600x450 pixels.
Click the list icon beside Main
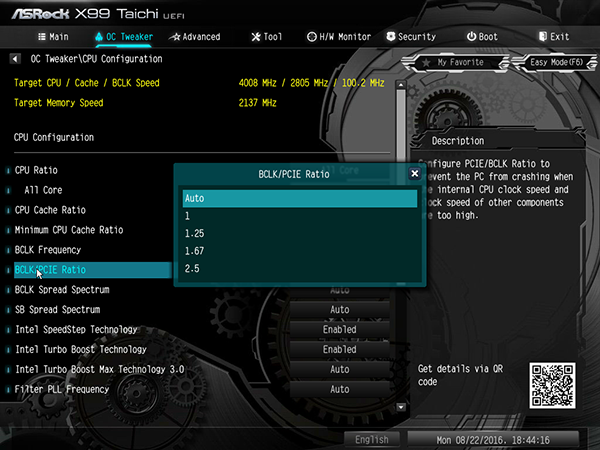(x=42, y=37)
